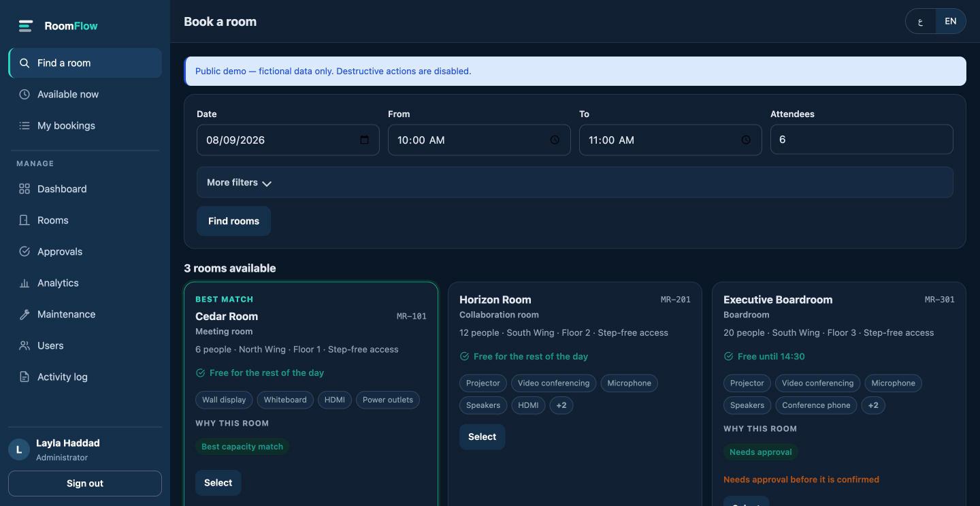The width and height of the screenshot is (980, 506).
Task: Click the Best capacity match badge
Action: click(242, 447)
